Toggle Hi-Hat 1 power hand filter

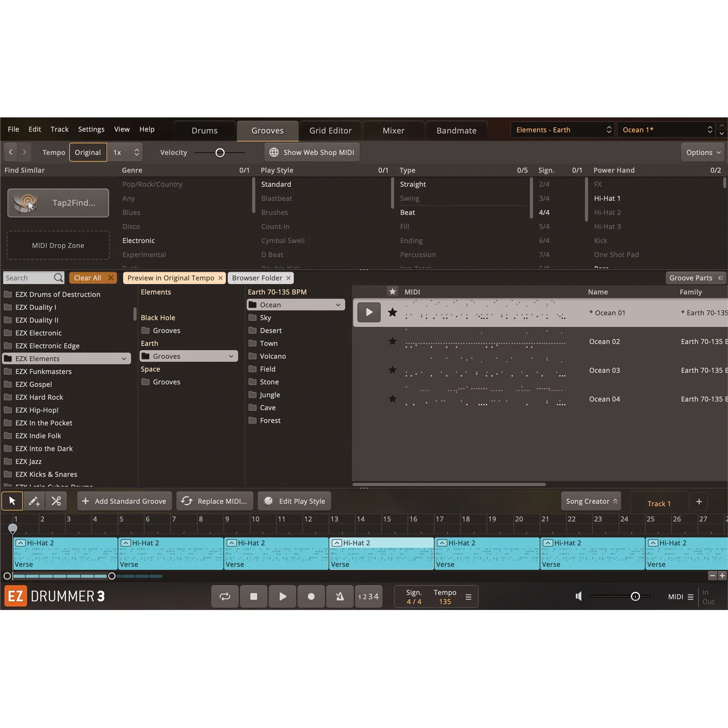pos(607,199)
